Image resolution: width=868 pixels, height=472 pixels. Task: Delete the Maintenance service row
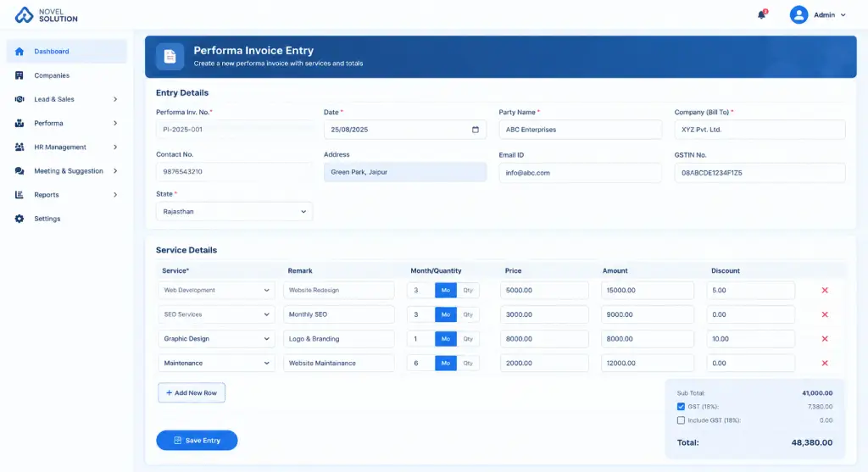pos(824,363)
